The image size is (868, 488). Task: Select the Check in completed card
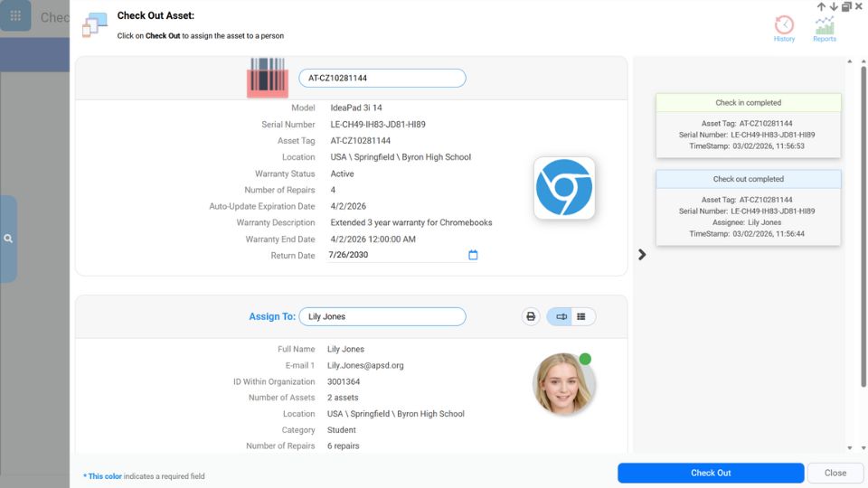click(x=749, y=125)
